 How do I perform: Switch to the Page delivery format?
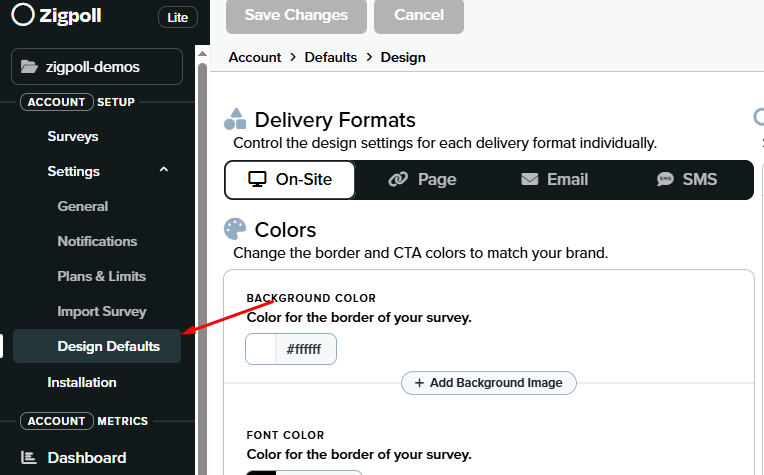tap(423, 180)
